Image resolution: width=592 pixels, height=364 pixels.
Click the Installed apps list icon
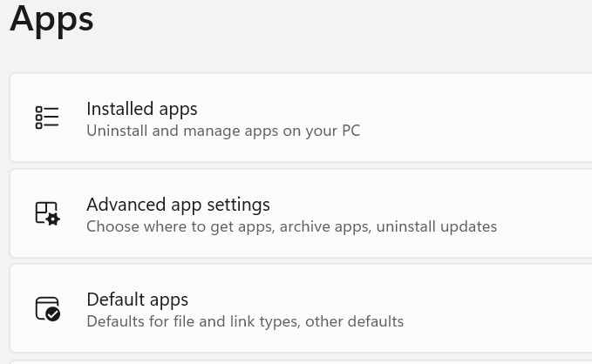point(47,118)
